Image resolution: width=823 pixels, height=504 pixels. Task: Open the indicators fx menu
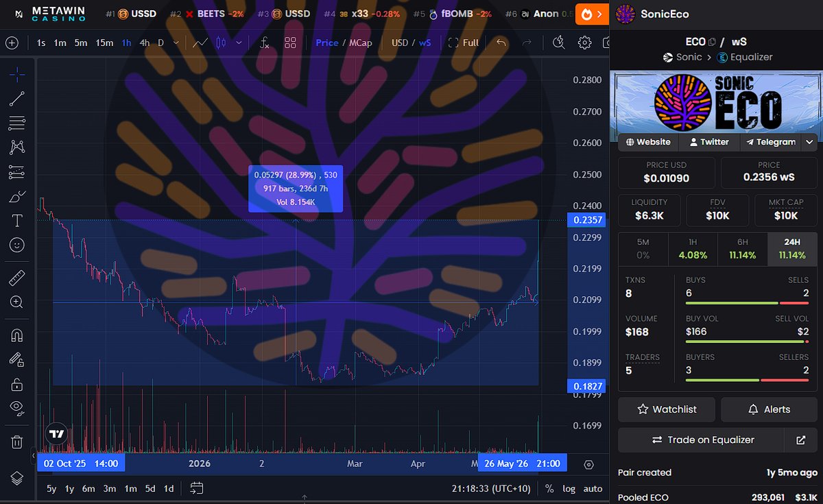click(265, 43)
